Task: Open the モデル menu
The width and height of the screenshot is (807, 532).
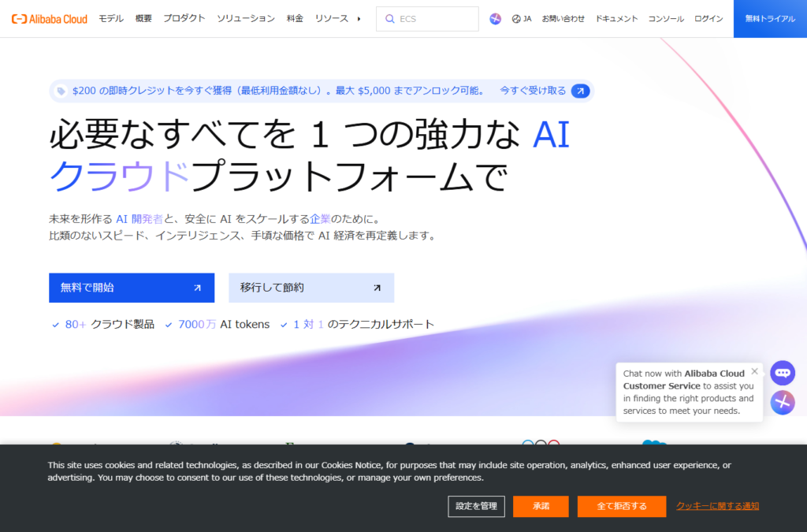Action: (111, 19)
